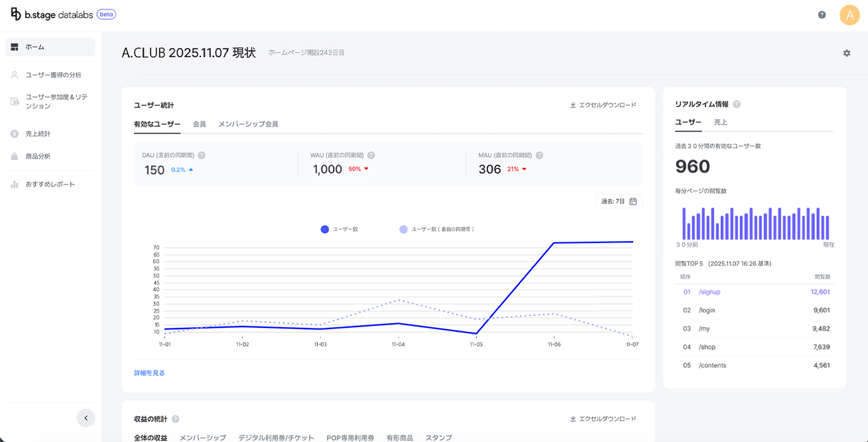Open the 過去: 7日 date range picker
Screen dimensions: 868x442
click(x=619, y=201)
